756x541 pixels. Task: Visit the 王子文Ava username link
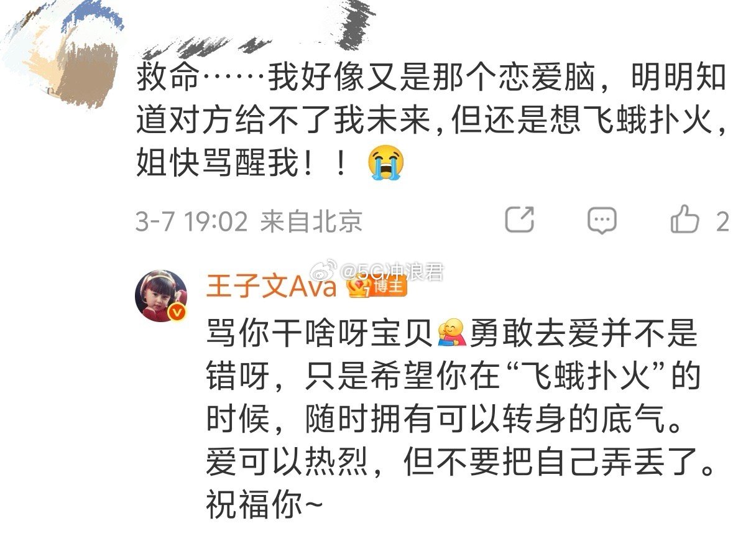point(271,287)
